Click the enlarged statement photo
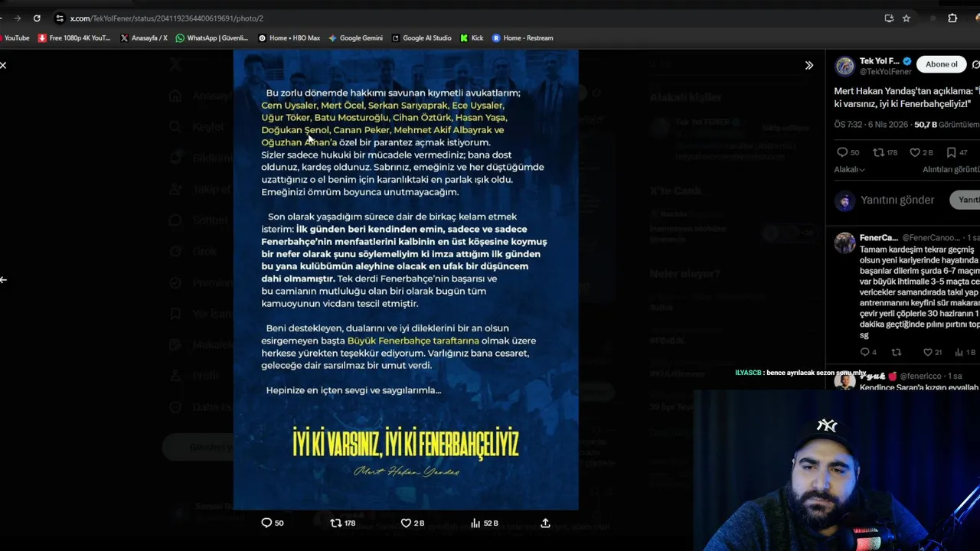 tap(406, 280)
